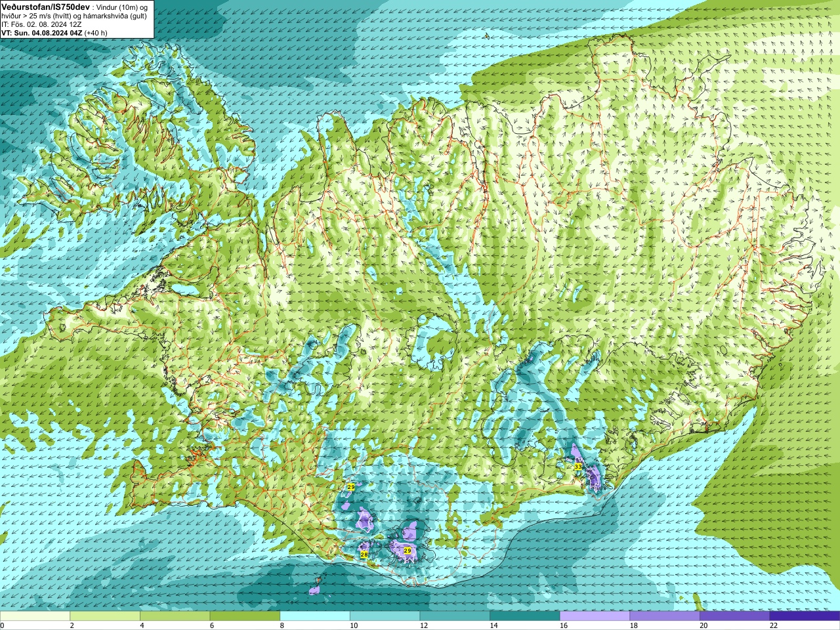Click the '22' tick label on the scale
Viewport: 840px width, 630px height.
coord(774,625)
